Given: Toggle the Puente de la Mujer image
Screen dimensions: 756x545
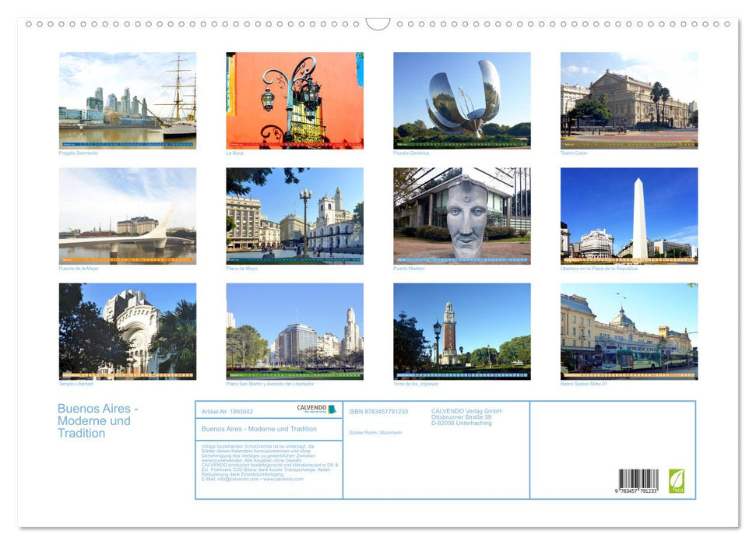Looking at the screenshot, I should [128, 215].
